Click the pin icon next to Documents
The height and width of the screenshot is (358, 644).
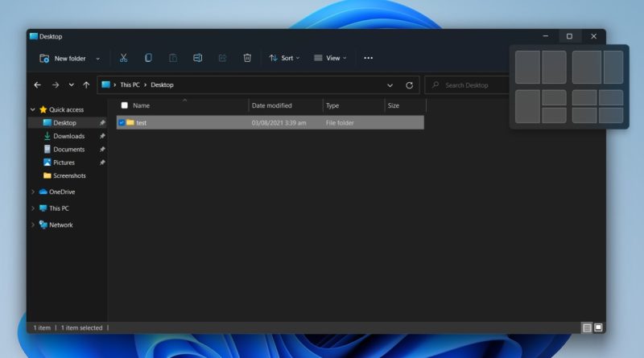tap(102, 150)
